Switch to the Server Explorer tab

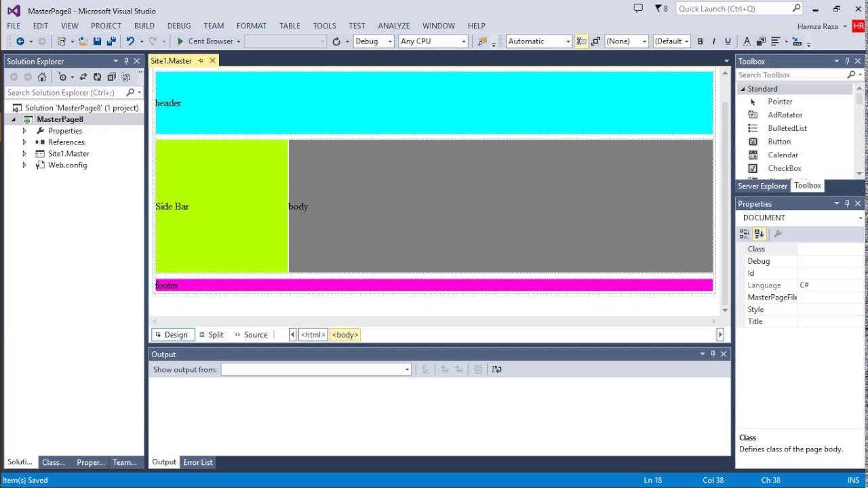[x=762, y=186]
